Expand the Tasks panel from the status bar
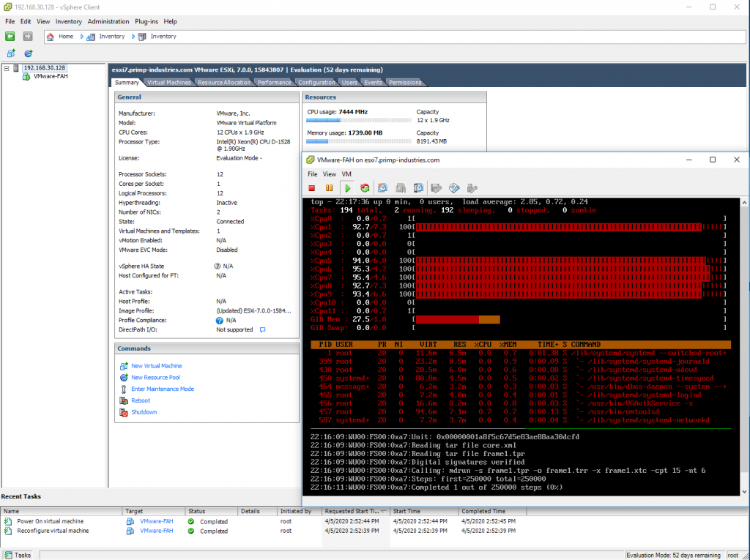This screenshot has width=750, height=560. click(x=18, y=554)
